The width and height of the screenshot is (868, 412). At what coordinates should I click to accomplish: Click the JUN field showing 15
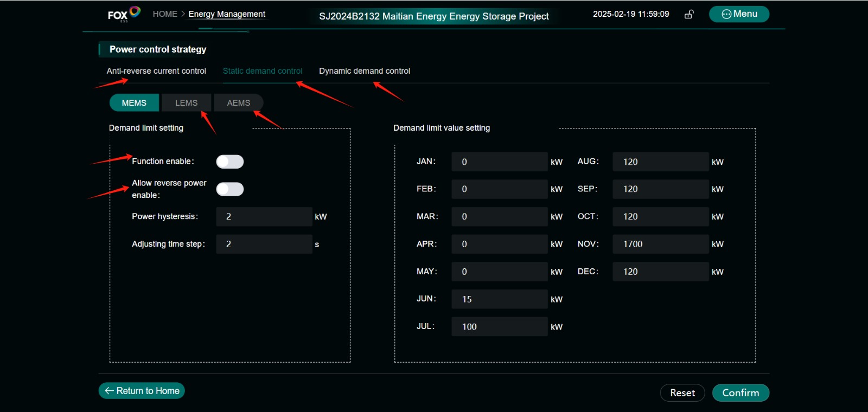[500, 299]
